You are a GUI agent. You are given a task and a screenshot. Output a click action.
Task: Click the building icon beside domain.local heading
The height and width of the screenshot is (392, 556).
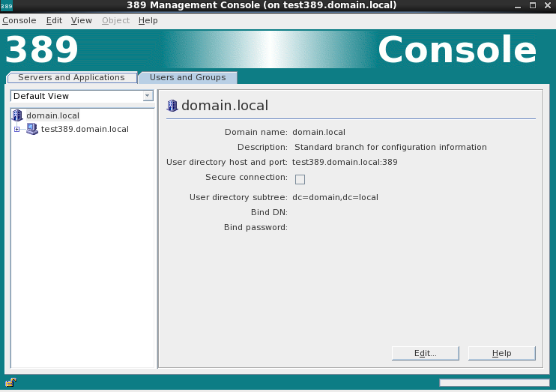pyautogui.click(x=172, y=106)
